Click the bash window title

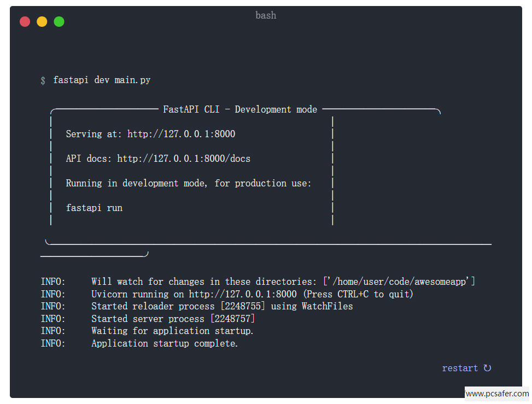pyautogui.click(x=266, y=15)
